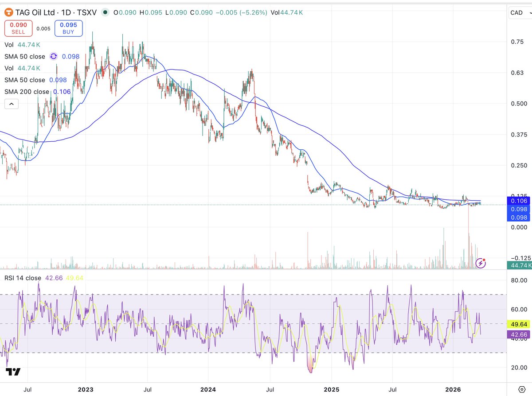
Task: Click the lightning bolt trading icon
Action: [x=480, y=263]
